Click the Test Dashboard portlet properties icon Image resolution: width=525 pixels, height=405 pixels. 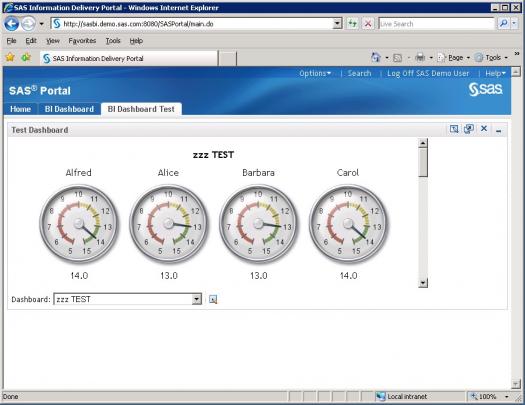[469, 129]
